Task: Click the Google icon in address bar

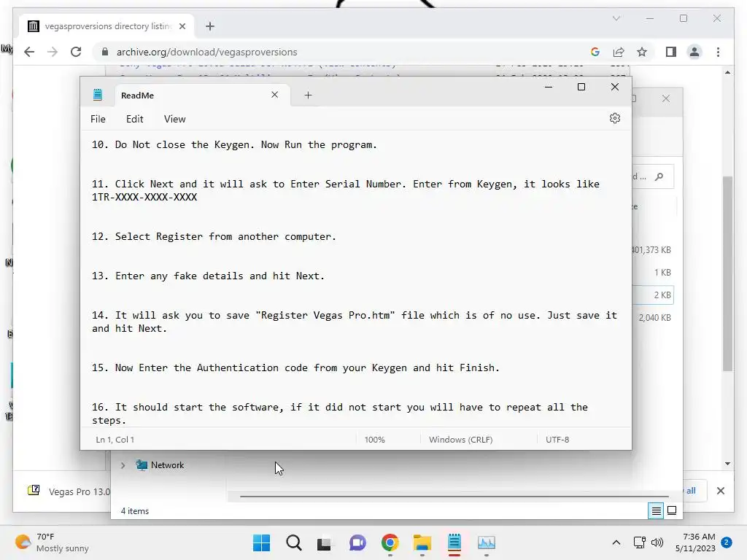Action: [x=595, y=52]
